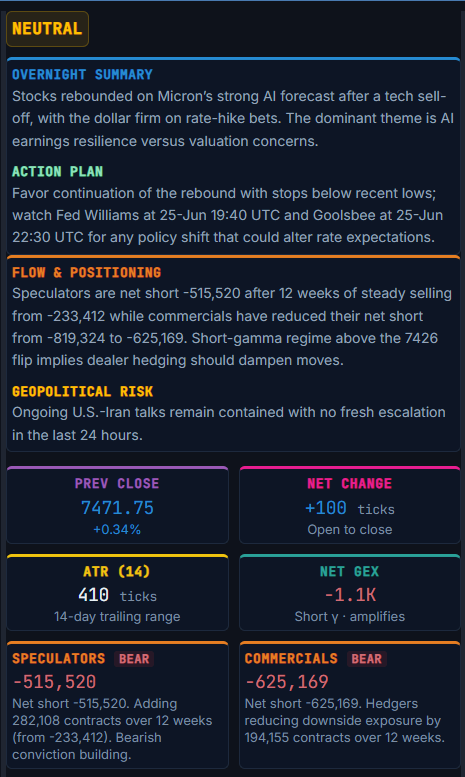Click the +100 ticks value
465x777 pixels.
pyautogui.click(x=349, y=508)
